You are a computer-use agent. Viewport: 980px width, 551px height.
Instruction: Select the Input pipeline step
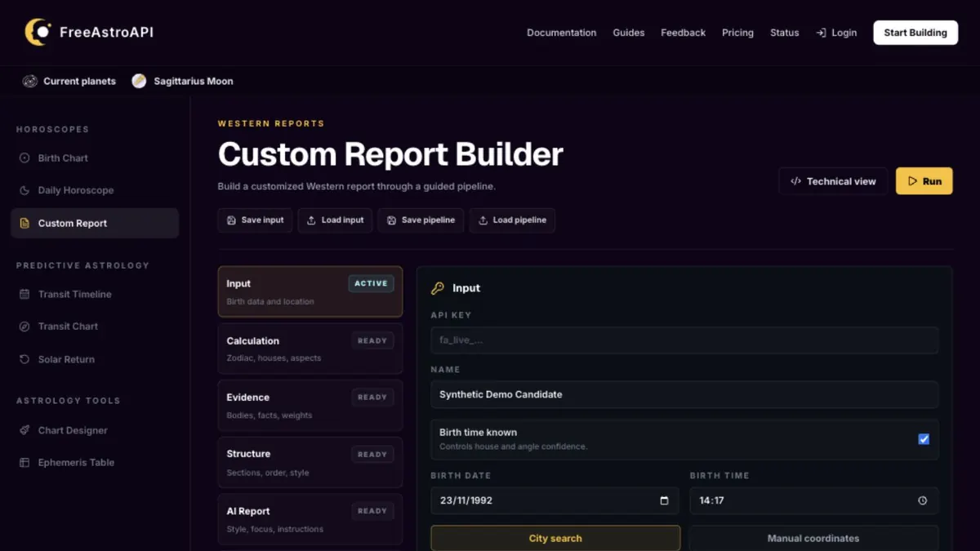click(x=310, y=291)
